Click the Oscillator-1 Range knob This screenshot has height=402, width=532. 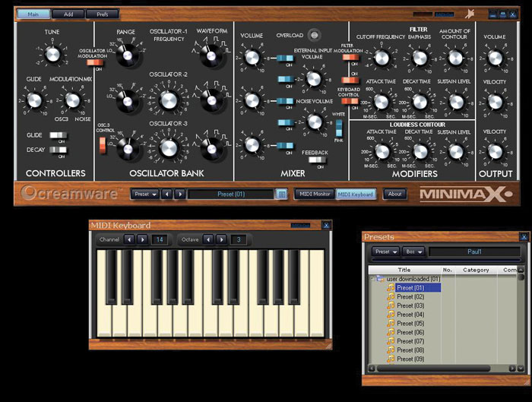coord(128,55)
